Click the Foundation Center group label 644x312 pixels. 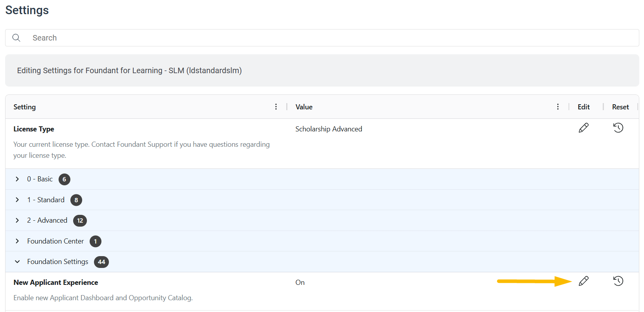pyautogui.click(x=55, y=241)
